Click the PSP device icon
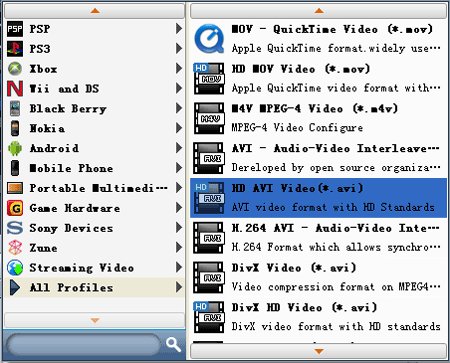 pos(15,29)
